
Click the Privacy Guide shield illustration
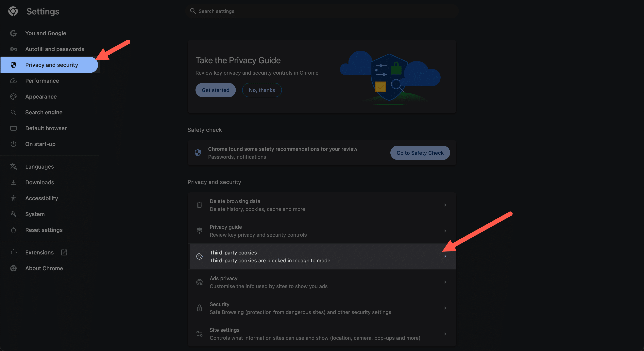click(389, 77)
